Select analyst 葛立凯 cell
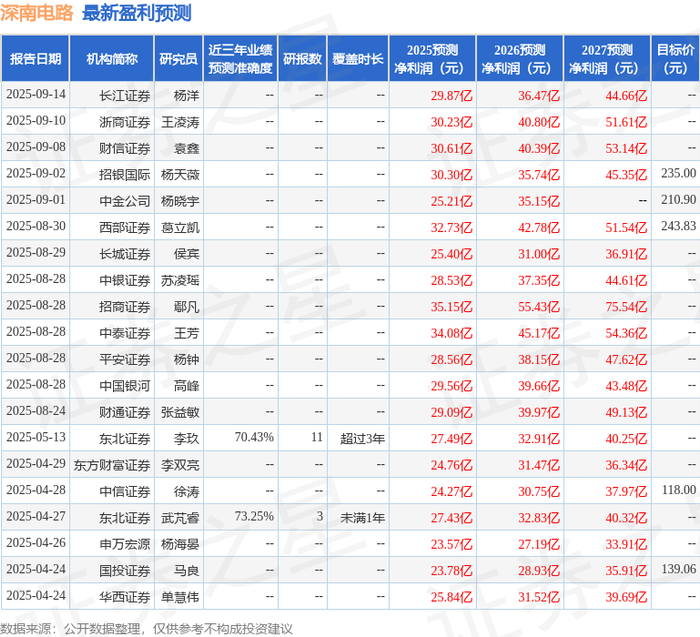The width and height of the screenshot is (700, 637). (x=180, y=227)
